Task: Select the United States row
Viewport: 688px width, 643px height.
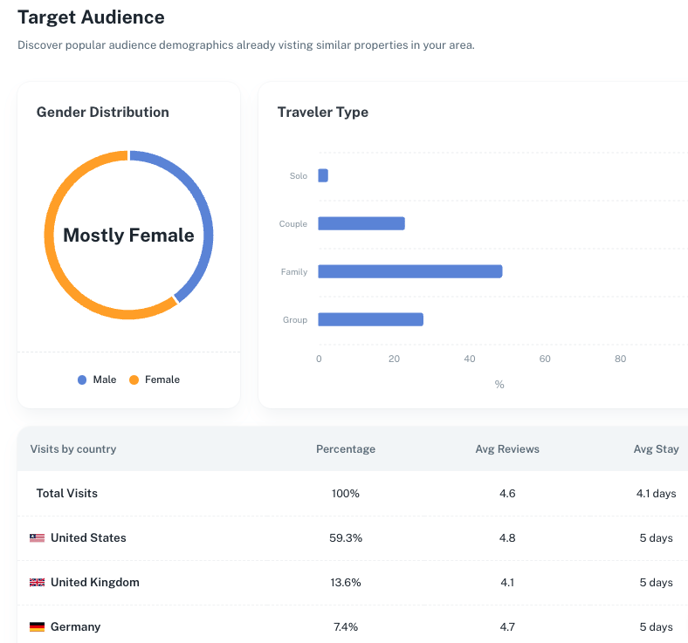Action: point(88,538)
